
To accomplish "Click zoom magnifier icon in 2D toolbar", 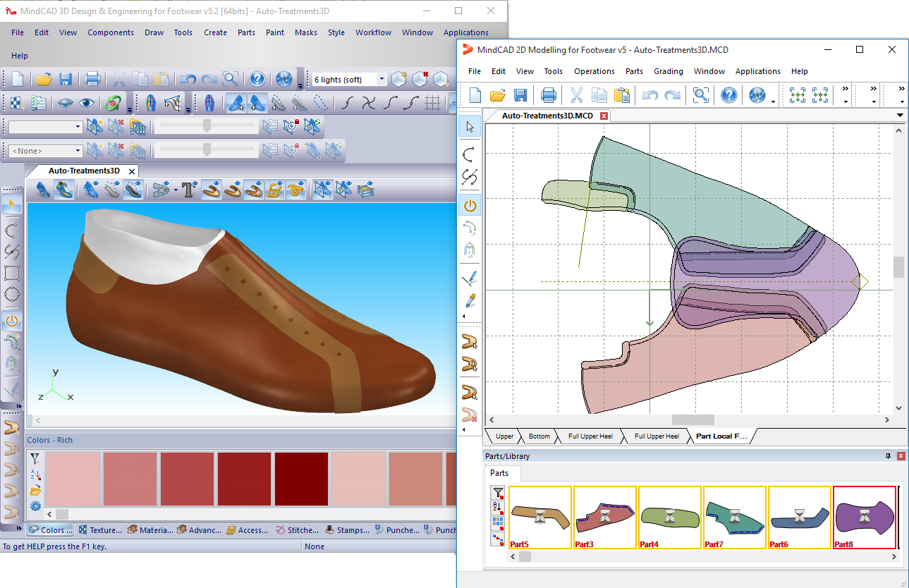I will [701, 95].
